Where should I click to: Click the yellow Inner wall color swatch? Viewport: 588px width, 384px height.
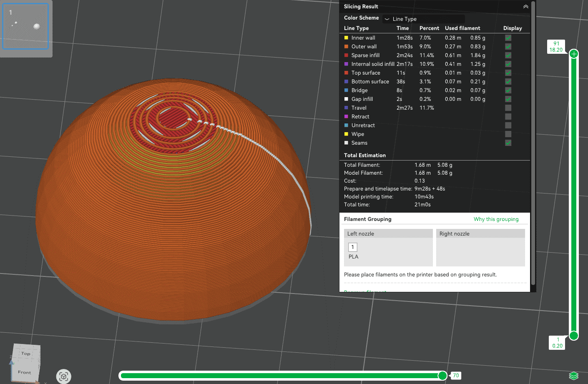[346, 38]
